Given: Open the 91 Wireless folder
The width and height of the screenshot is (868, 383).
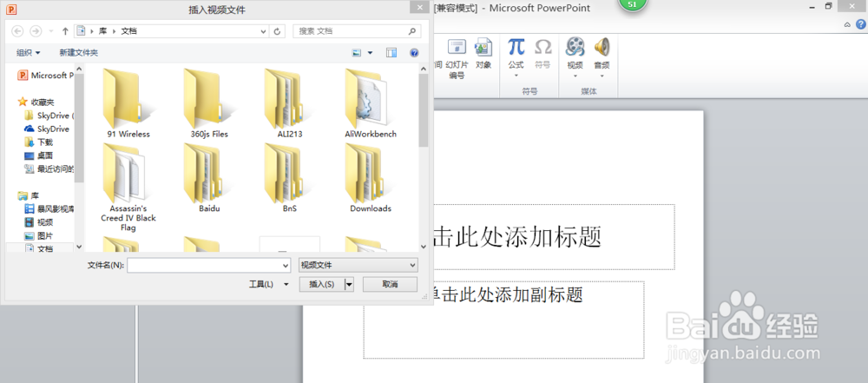Looking at the screenshot, I should (x=128, y=103).
